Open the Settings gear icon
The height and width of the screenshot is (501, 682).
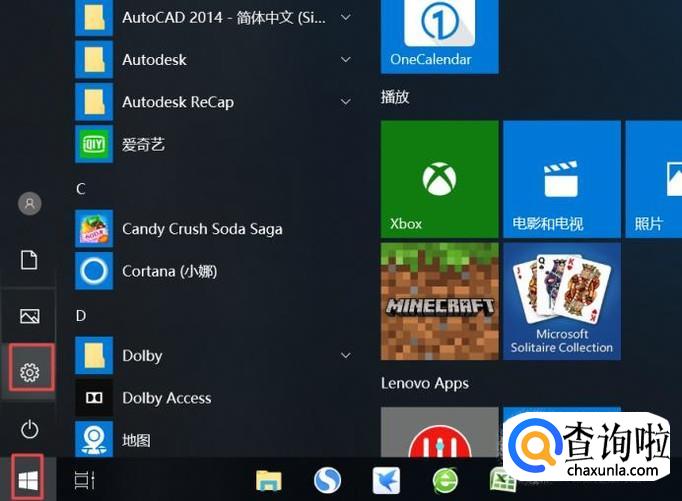(30, 372)
